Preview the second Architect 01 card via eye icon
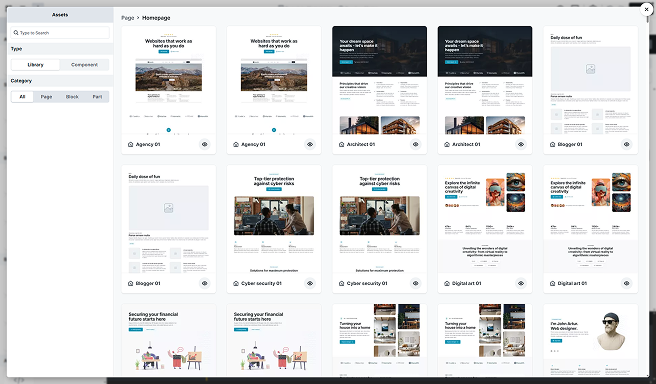This screenshot has width=656, height=384. (x=521, y=144)
